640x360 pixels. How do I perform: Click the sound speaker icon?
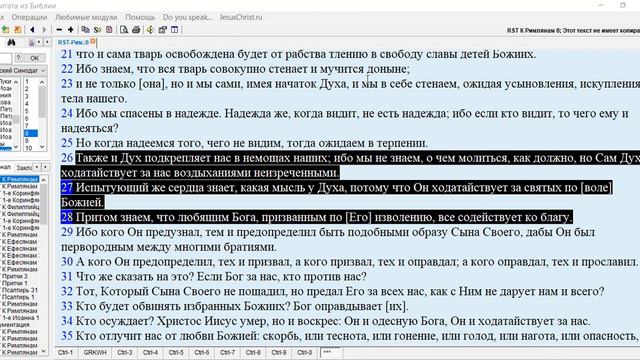point(150,29)
